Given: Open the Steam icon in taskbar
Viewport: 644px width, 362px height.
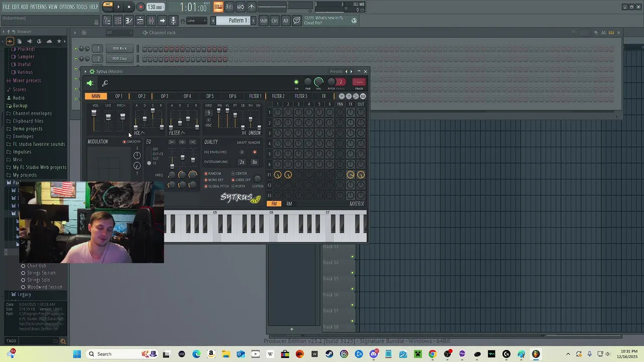Looking at the screenshot, I should [330, 354].
